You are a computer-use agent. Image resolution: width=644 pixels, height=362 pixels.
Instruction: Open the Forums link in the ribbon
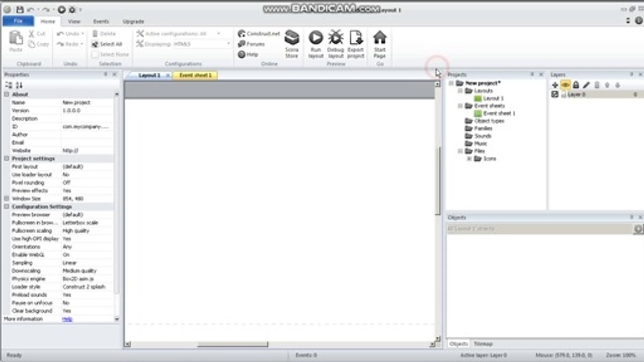(x=252, y=44)
